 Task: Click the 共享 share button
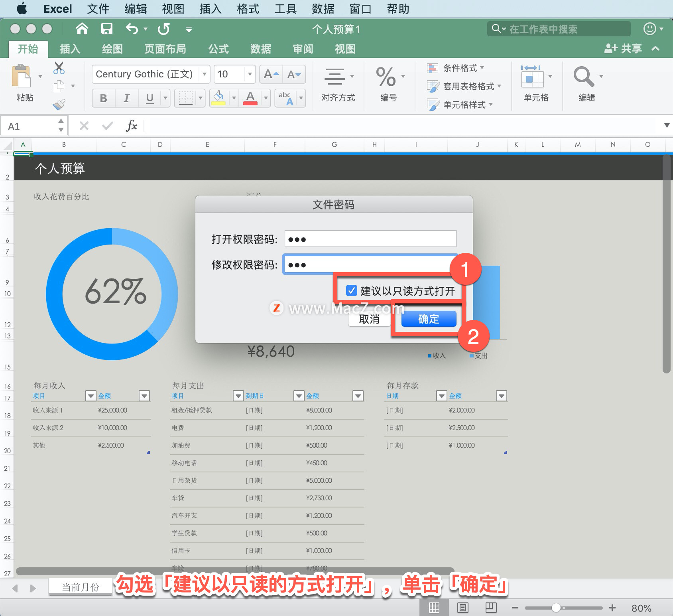623,49
